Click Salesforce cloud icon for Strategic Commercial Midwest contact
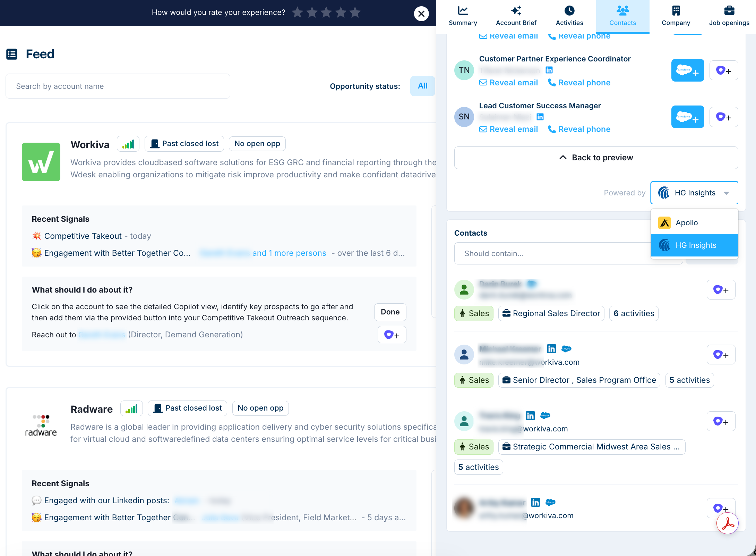The height and width of the screenshot is (556, 756). coord(545,415)
